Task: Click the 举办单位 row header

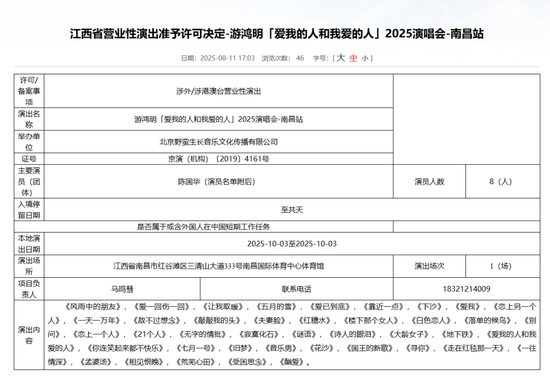Action: point(29,142)
